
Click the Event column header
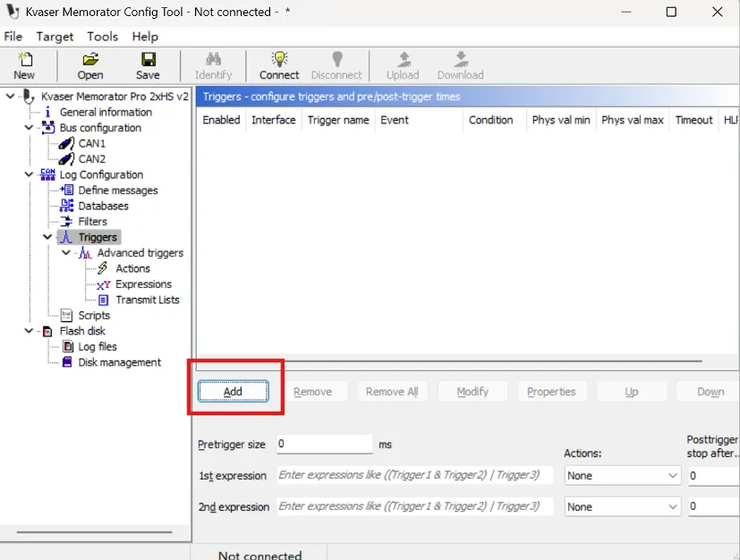[419, 120]
